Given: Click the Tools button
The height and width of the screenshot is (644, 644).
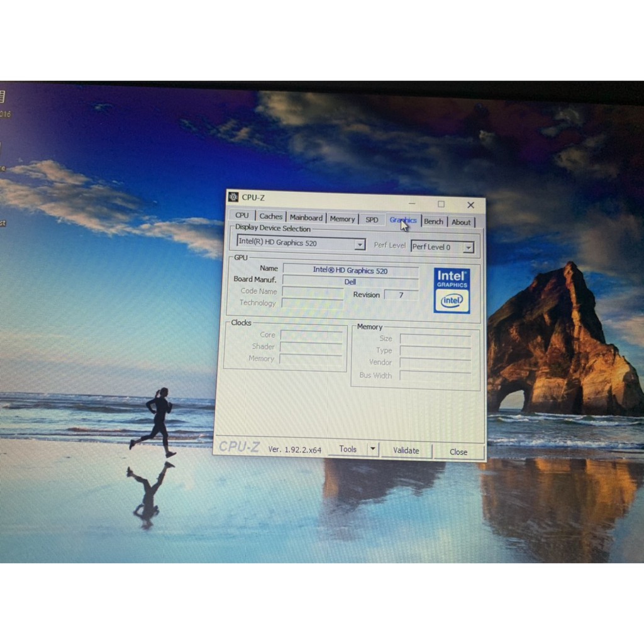Looking at the screenshot, I should (349, 448).
